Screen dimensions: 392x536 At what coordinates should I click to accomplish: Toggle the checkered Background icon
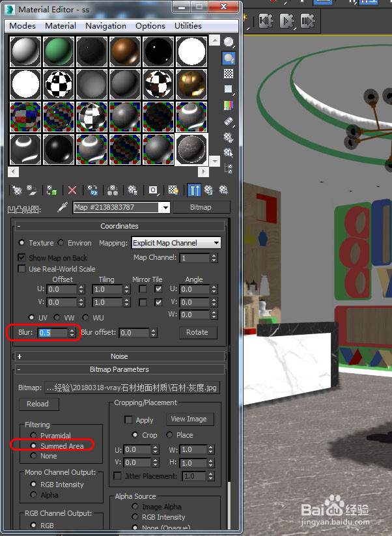pos(229,74)
